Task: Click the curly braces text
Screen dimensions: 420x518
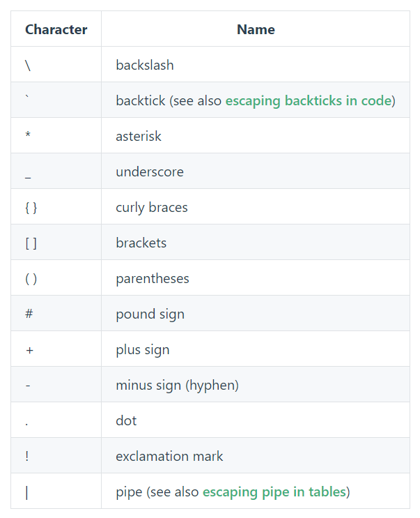Action: (x=151, y=208)
